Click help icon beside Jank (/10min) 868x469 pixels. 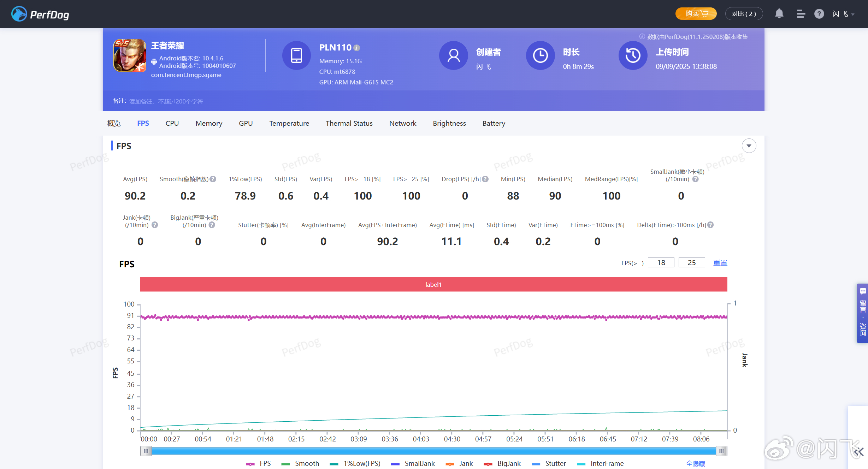[x=155, y=225]
